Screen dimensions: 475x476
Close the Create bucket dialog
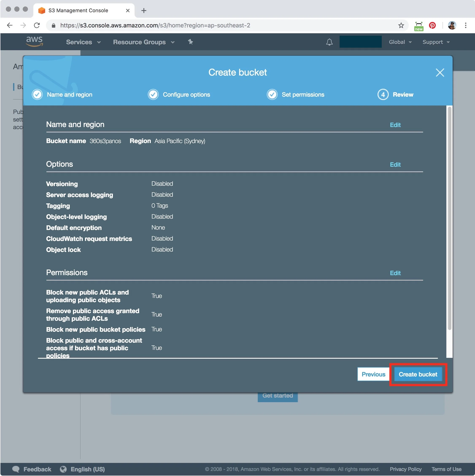[x=440, y=73]
